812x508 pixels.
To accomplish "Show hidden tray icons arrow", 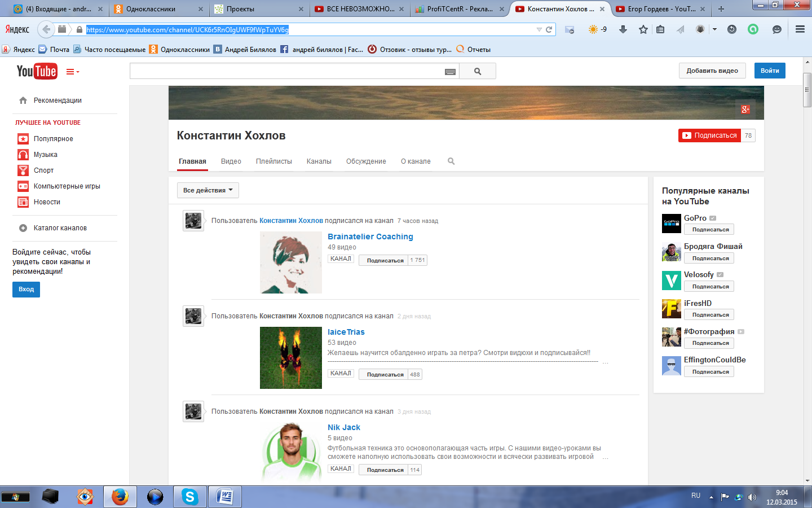I will tap(711, 497).
